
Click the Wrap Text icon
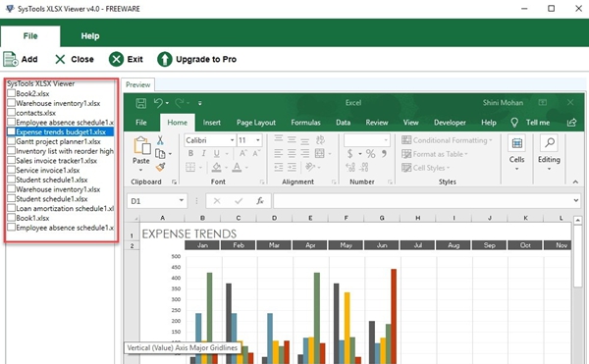(320, 140)
